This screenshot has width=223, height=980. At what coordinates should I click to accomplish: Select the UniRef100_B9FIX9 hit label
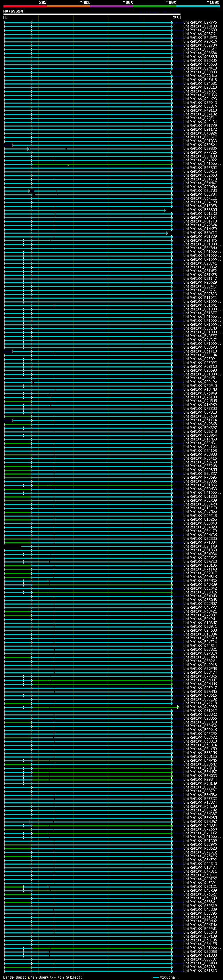click(x=200, y=546)
